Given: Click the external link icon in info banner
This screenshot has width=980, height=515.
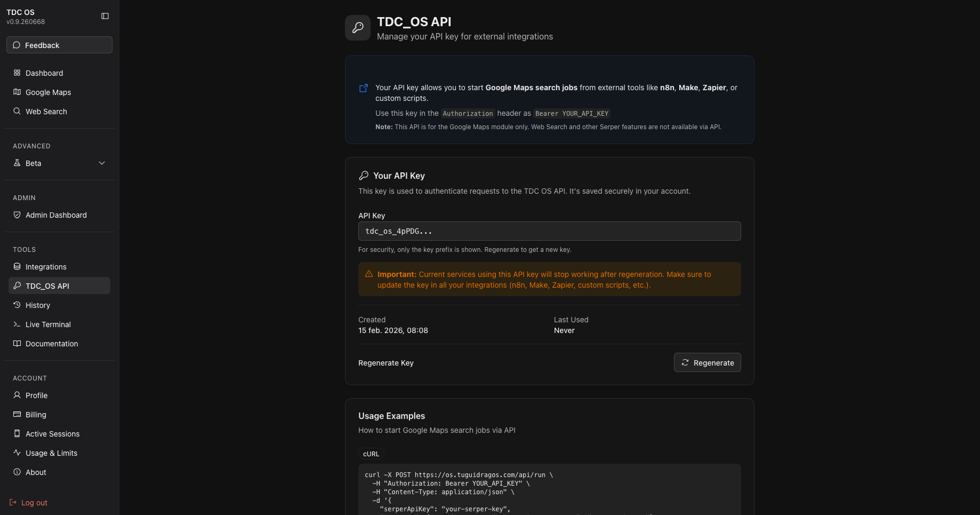Looking at the screenshot, I should [x=364, y=88].
